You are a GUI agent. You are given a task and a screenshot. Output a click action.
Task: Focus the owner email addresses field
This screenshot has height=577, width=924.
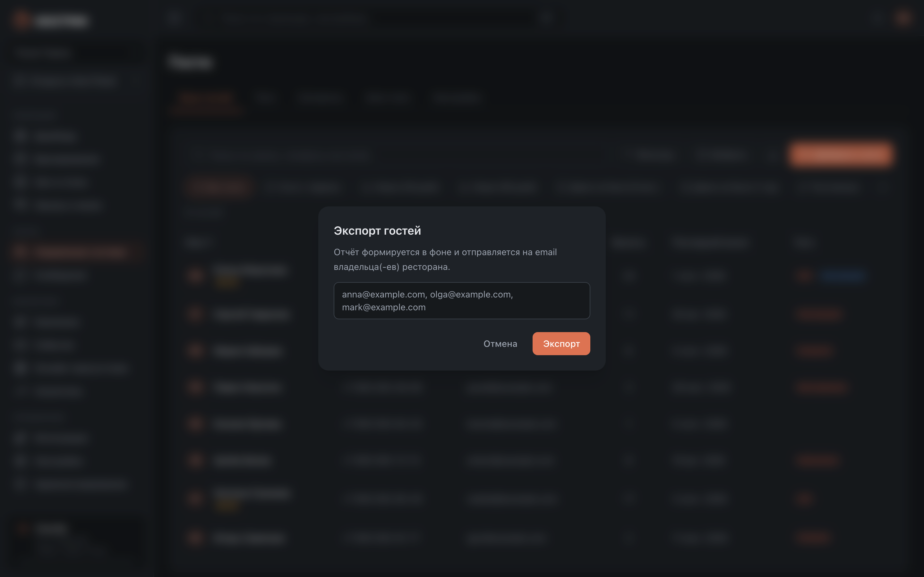pos(462,300)
